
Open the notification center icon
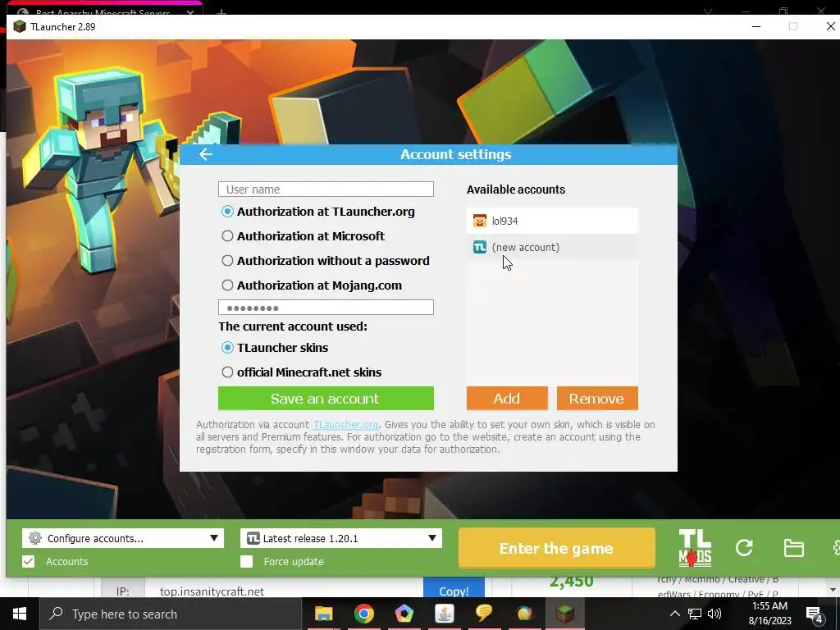(815, 614)
